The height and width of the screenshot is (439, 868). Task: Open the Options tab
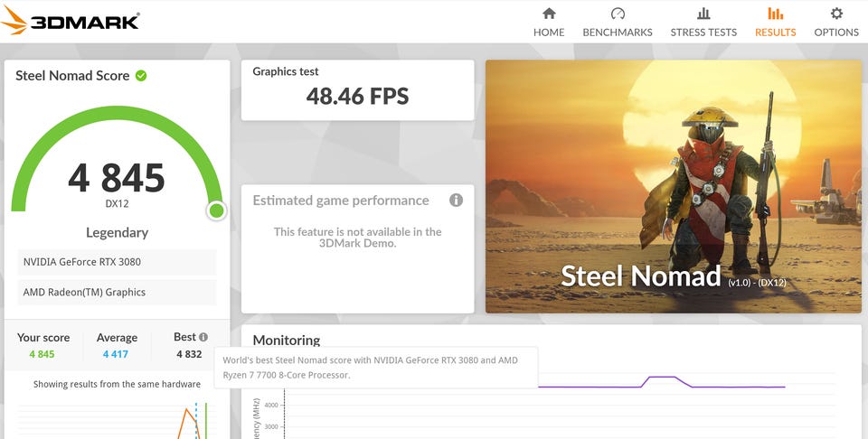pos(836,32)
